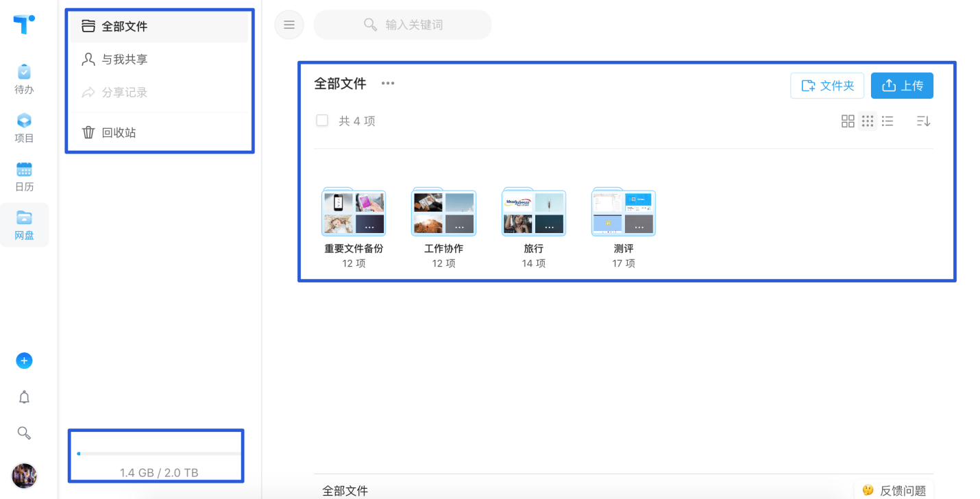Create a new folder with 文件夹 button

(827, 86)
